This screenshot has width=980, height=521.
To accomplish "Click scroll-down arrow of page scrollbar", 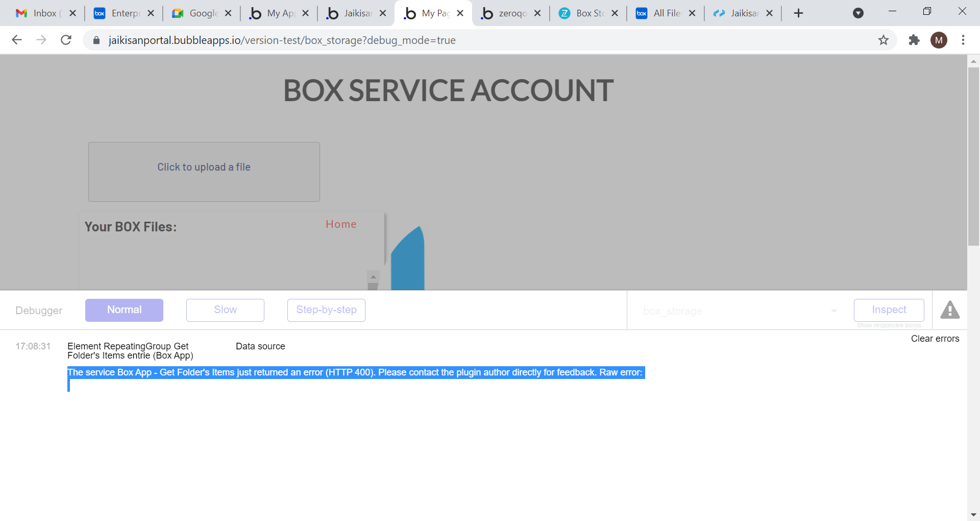I will [x=973, y=515].
